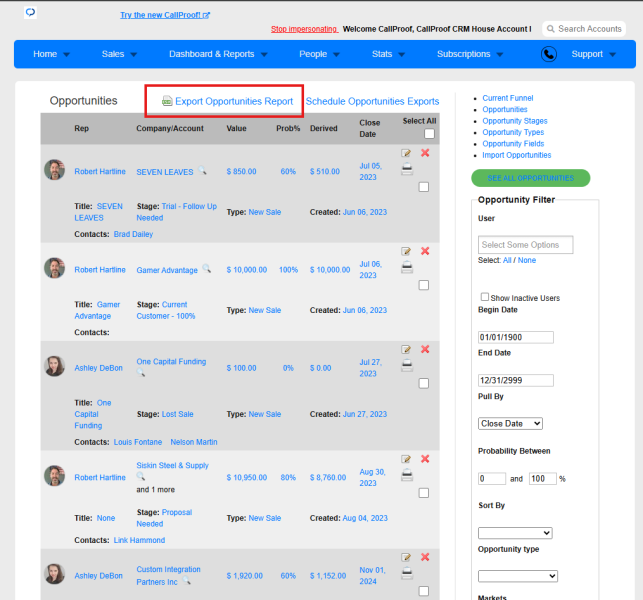This screenshot has height=600, width=643.
Task: Click magnifier icon under One Capital Funding
Action: pos(141,372)
